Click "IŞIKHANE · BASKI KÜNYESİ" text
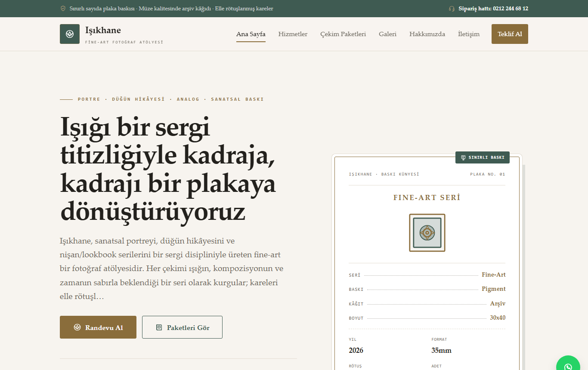588x370 pixels. [384, 174]
